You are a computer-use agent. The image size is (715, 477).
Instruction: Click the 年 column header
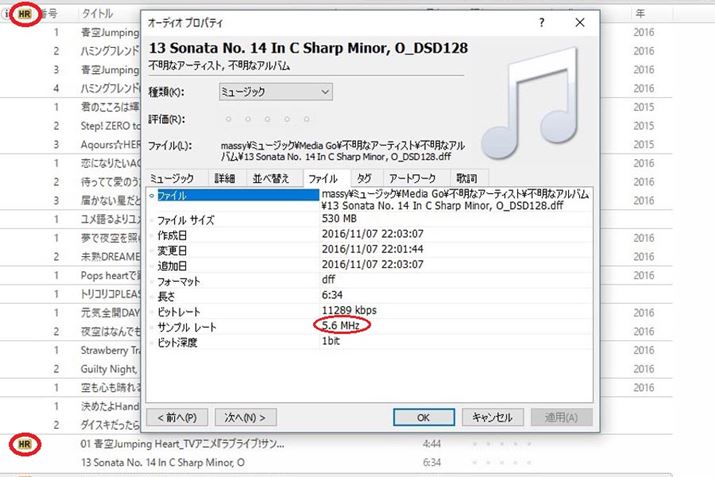pyautogui.click(x=640, y=14)
